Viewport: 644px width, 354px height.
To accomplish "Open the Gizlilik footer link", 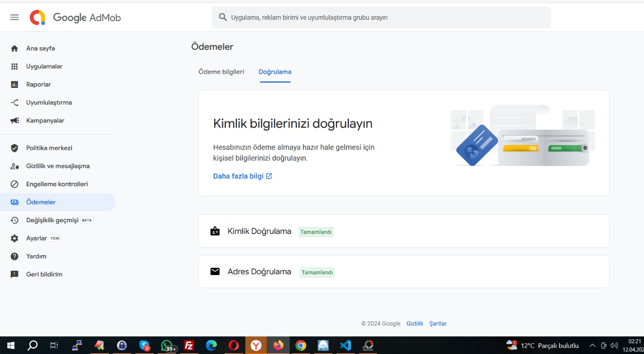I will (x=415, y=324).
